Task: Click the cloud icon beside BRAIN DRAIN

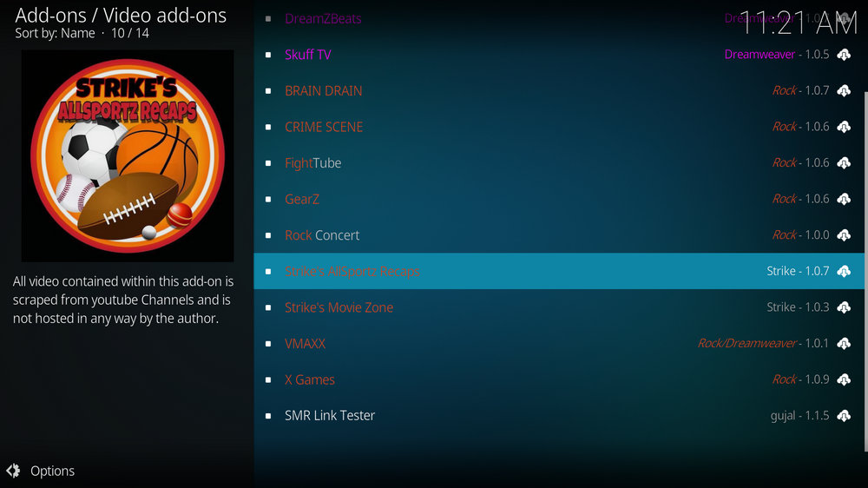Action: [x=844, y=90]
